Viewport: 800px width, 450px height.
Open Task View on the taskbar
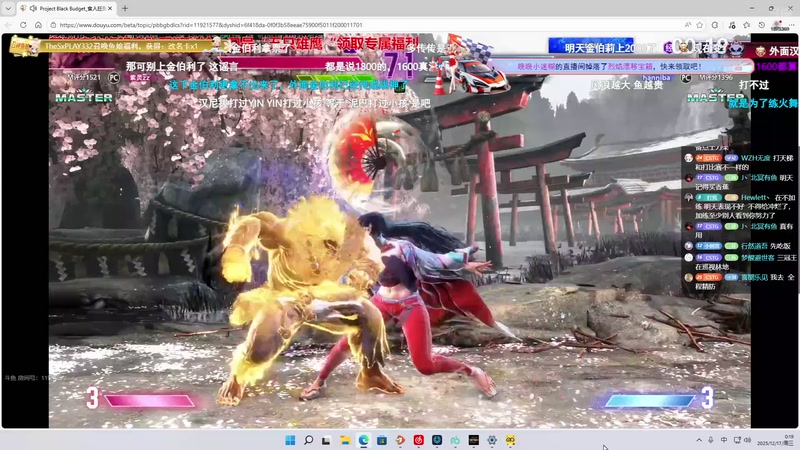pyautogui.click(x=327, y=440)
